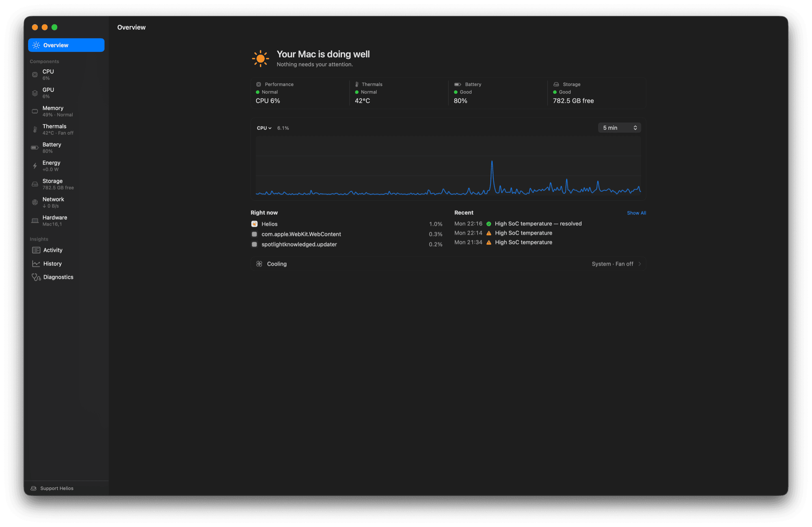812x527 pixels.
Task: Open Thermals in the sidebar
Action: coord(66,129)
